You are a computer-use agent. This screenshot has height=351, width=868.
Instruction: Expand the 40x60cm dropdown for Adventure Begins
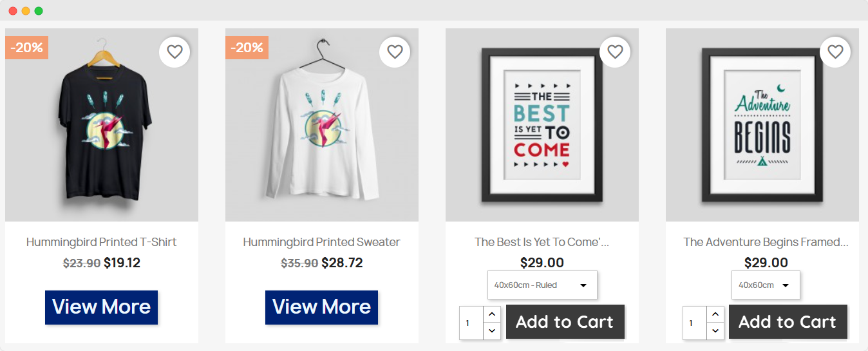(x=766, y=285)
